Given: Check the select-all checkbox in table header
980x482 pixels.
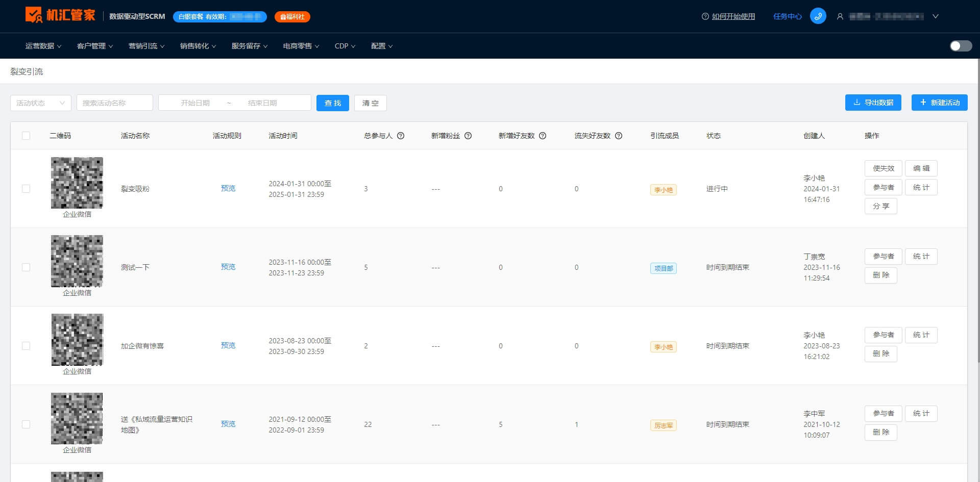Looking at the screenshot, I should tap(26, 136).
